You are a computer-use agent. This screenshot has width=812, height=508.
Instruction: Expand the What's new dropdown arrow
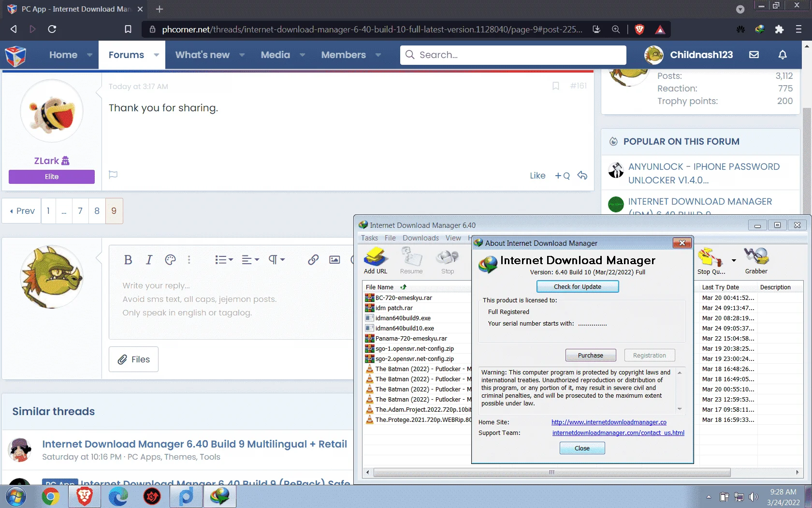click(242, 55)
